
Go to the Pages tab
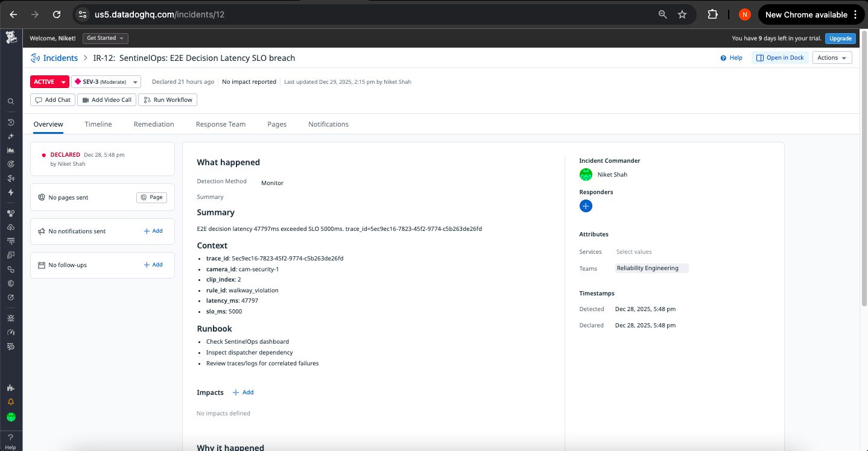[x=277, y=124]
